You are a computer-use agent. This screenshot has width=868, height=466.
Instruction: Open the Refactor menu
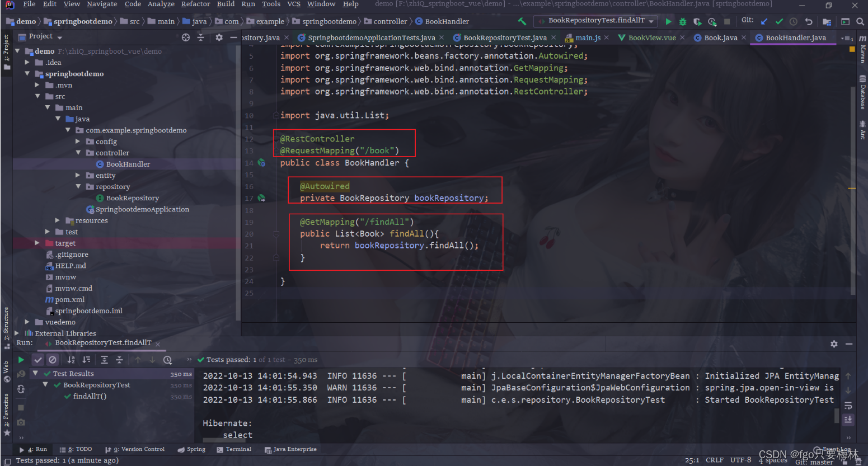(x=195, y=4)
